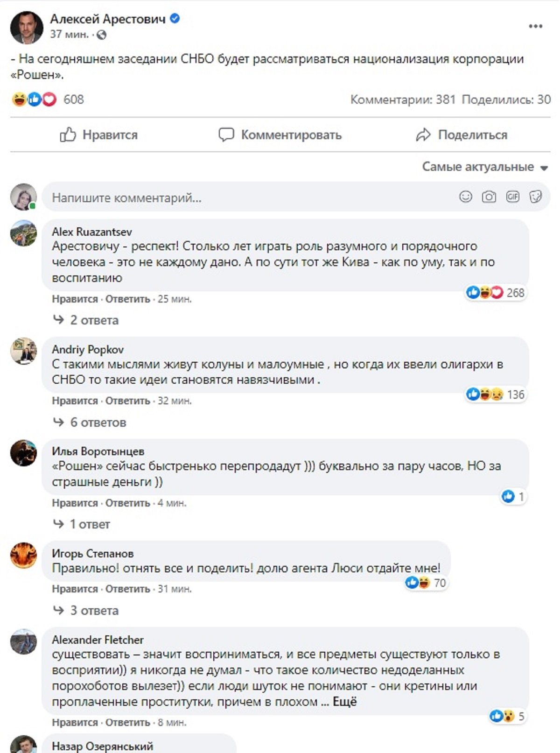Screen dimensions: 560x753
Task: Show reactions on Alex Ruazantsev's comment
Action: [x=495, y=293]
